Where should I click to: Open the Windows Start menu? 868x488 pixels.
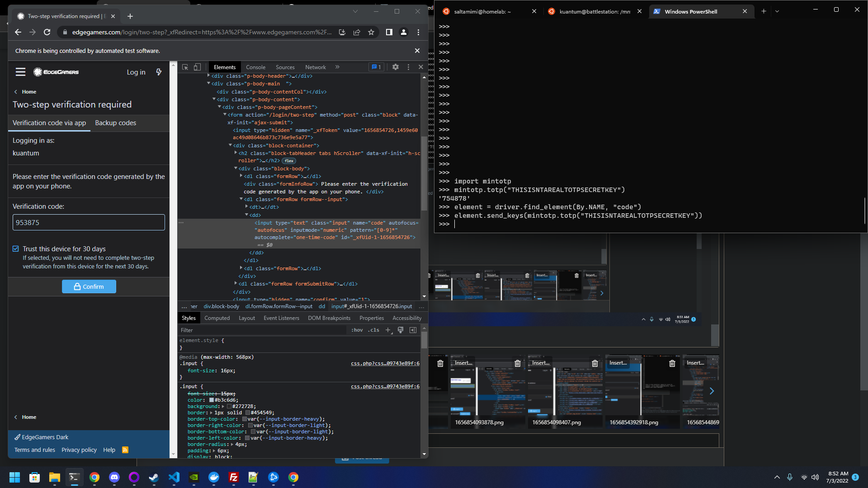pos(15,477)
